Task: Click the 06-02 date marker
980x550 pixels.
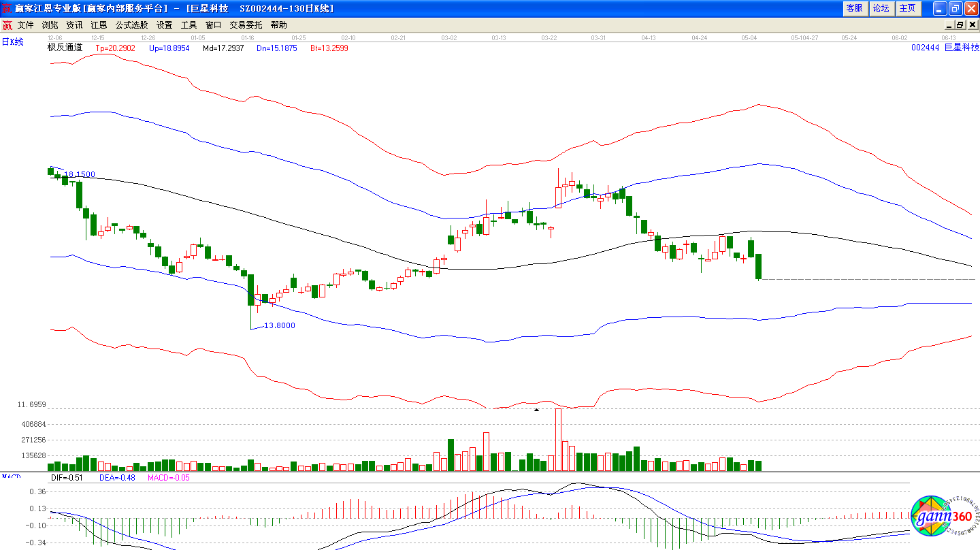Action: [x=900, y=37]
